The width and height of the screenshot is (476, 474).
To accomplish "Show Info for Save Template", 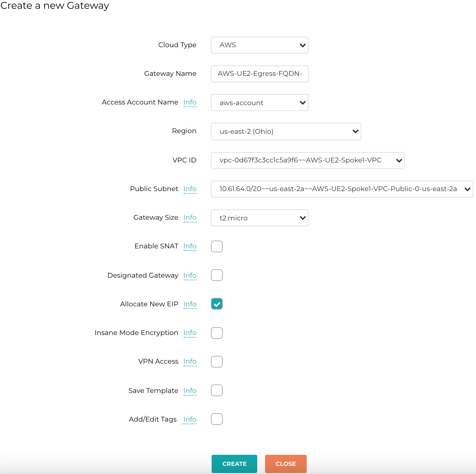I will pyautogui.click(x=190, y=391).
